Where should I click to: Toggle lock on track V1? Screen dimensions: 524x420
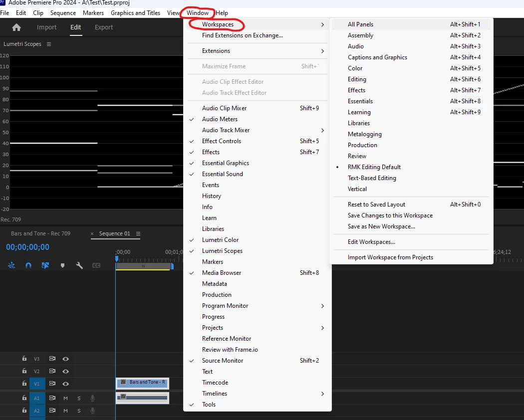tap(24, 383)
